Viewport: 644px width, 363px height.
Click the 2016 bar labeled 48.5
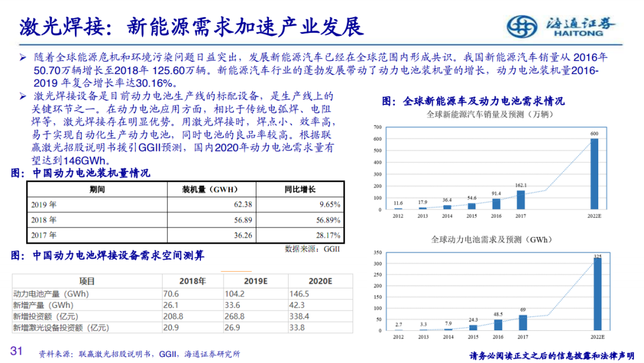click(x=498, y=325)
